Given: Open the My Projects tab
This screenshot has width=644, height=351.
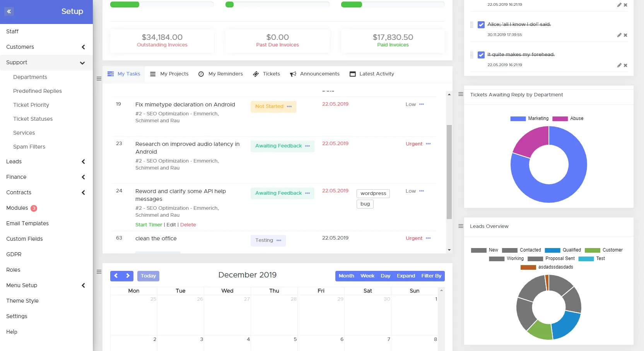Looking at the screenshot, I should click(x=169, y=74).
